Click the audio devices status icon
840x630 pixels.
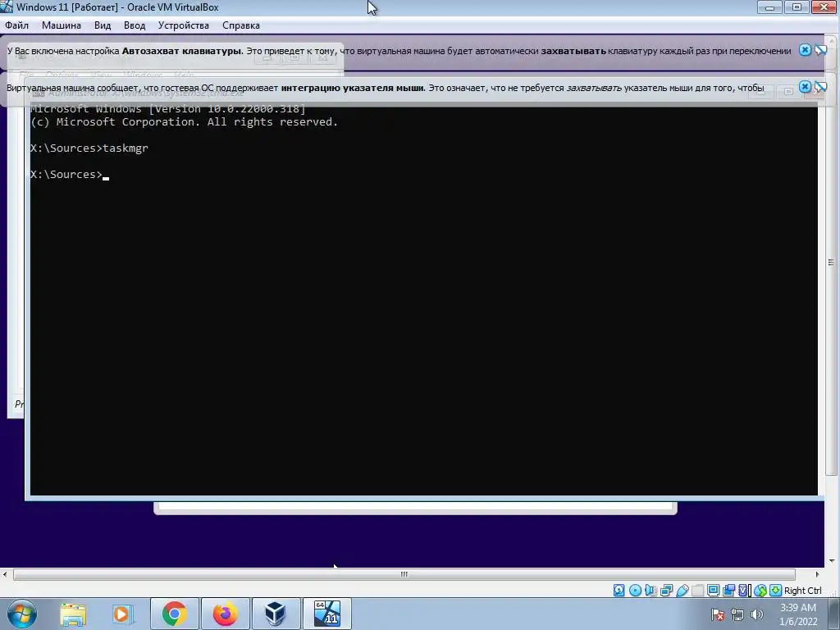click(651, 591)
